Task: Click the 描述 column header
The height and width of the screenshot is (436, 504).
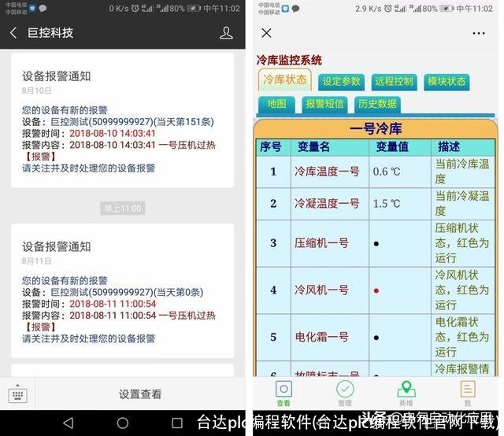Action: 449,147
